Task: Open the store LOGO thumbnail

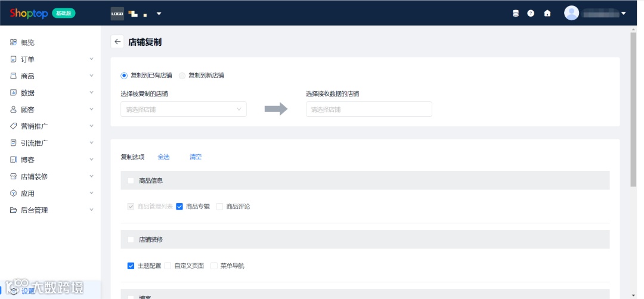Action: pos(117,14)
